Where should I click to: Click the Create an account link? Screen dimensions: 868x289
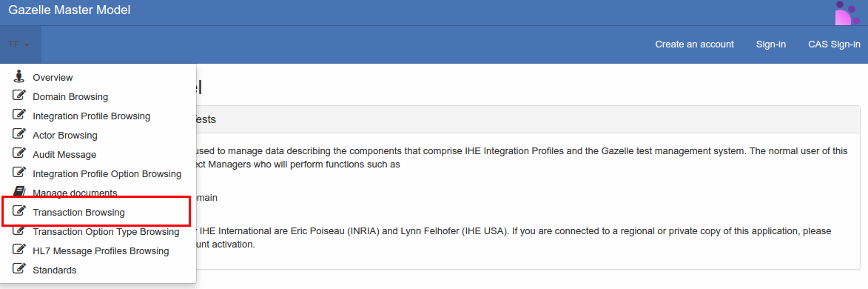click(x=695, y=44)
